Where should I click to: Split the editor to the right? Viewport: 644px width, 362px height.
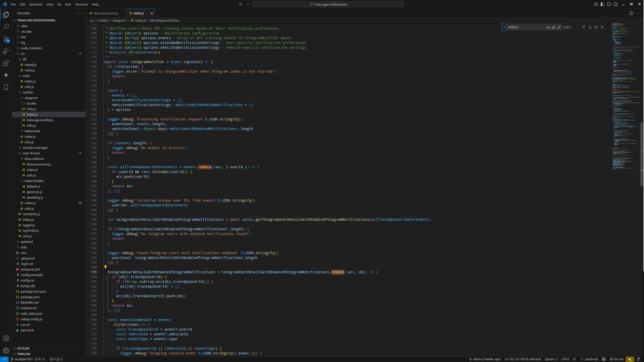[631, 13]
